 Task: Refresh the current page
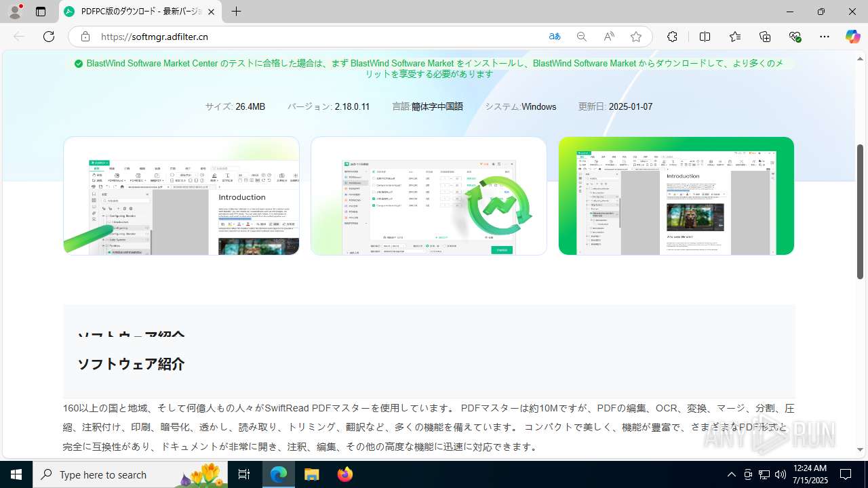pyautogui.click(x=49, y=37)
